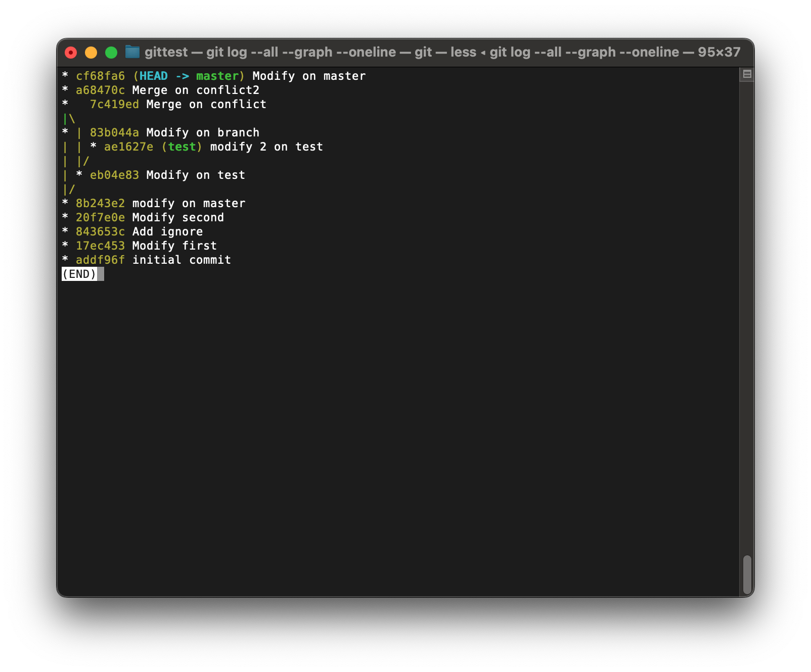Click the initial commit message
Screen dimensions: 811x672
coord(182,260)
